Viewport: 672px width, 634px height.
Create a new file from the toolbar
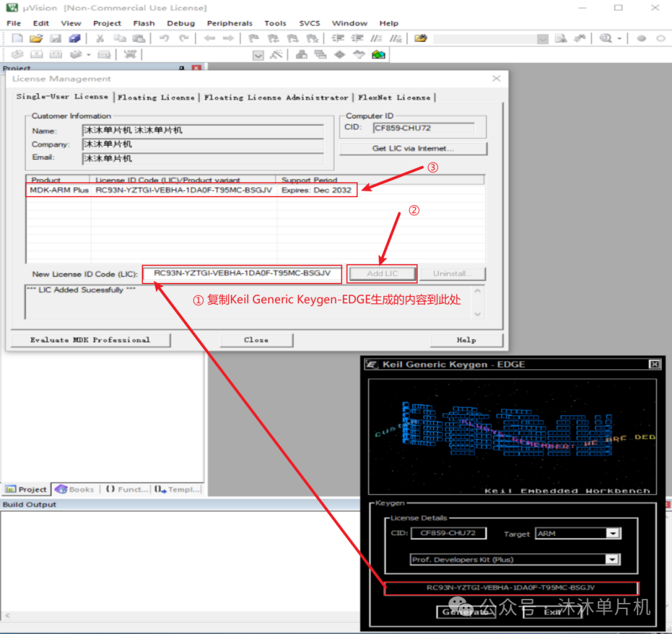click(x=17, y=38)
